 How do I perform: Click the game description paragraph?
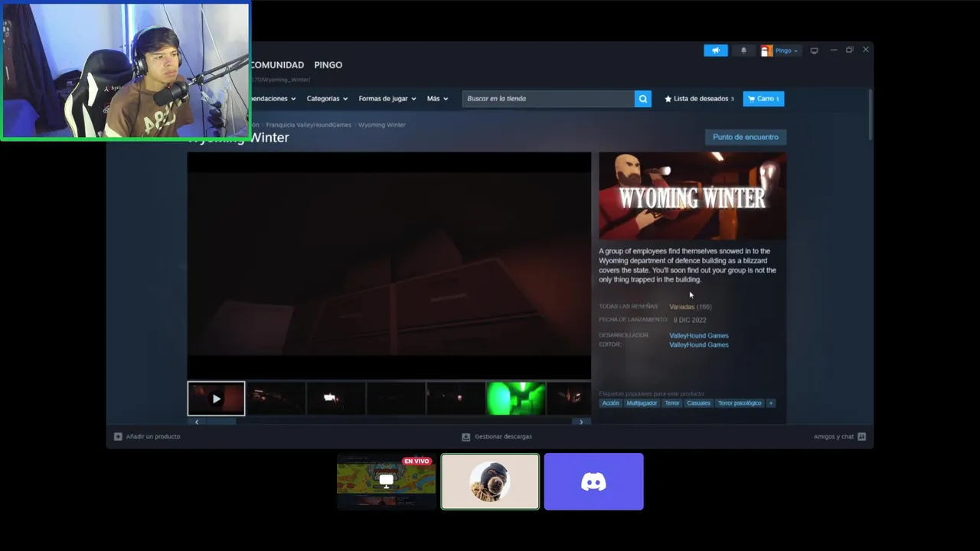coord(688,266)
